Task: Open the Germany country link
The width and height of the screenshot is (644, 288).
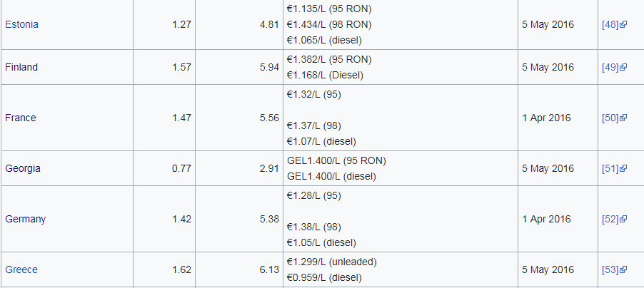Action: pyautogui.click(x=26, y=219)
